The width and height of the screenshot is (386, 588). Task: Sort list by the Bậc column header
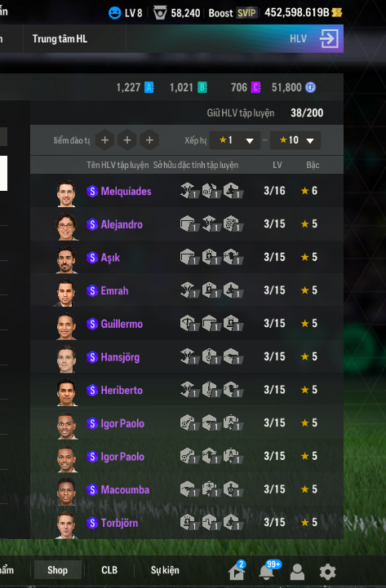[x=313, y=165]
